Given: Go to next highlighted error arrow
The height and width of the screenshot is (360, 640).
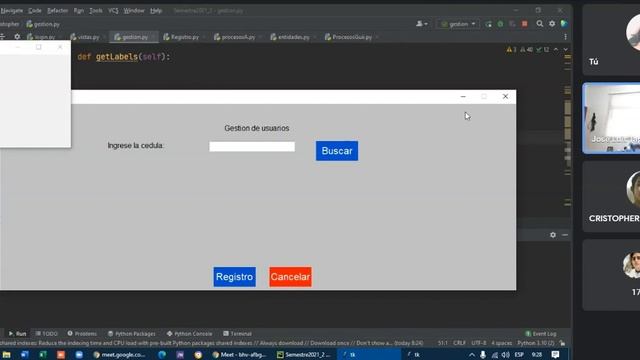Looking at the screenshot, I should pyautogui.click(x=565, y=49).
